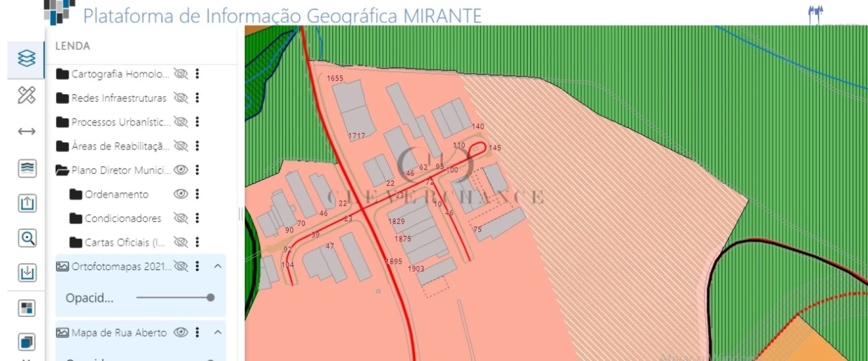Viewport: 868px width, 361px height.
Task: Click the Cartografia Homolo... folder icon
Action: (63, 74)
